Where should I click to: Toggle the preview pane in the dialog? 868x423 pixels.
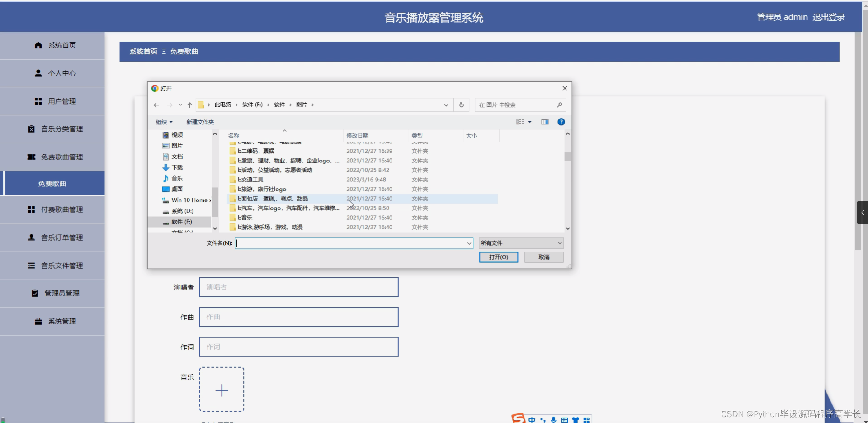545,122
